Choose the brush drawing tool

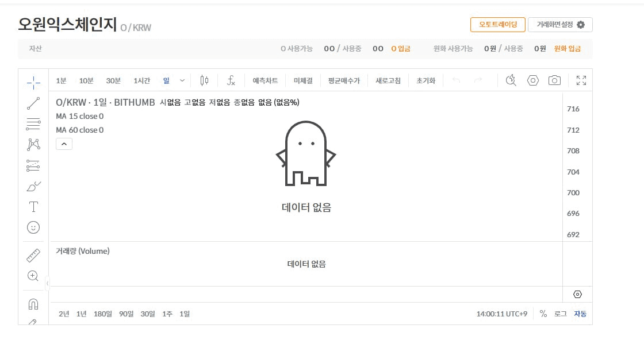[x=33, y=186]
